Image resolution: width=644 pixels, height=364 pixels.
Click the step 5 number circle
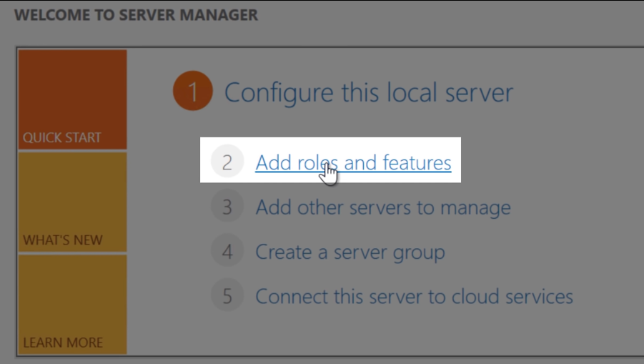[227, 295]
